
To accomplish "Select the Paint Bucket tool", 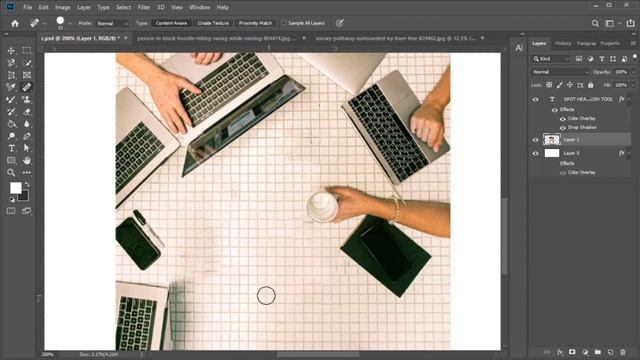I will click(11, 124).
